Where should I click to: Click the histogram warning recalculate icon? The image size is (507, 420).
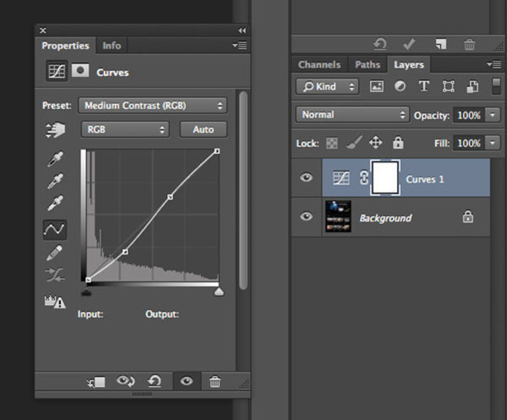click(55, 302)
